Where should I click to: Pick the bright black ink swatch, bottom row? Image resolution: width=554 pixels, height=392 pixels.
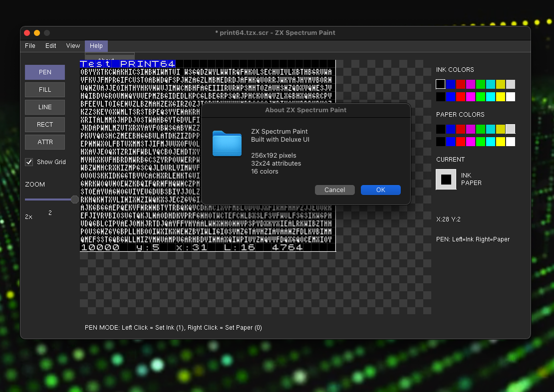click(440, 97)
